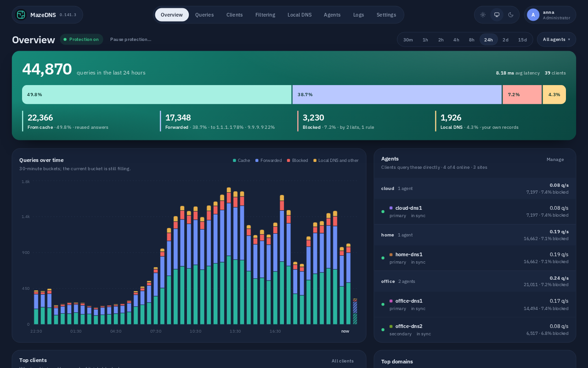This screenshot has height=368, width=588.
Task: Open the Filtering tab
Action: click(x=265, y=15)
